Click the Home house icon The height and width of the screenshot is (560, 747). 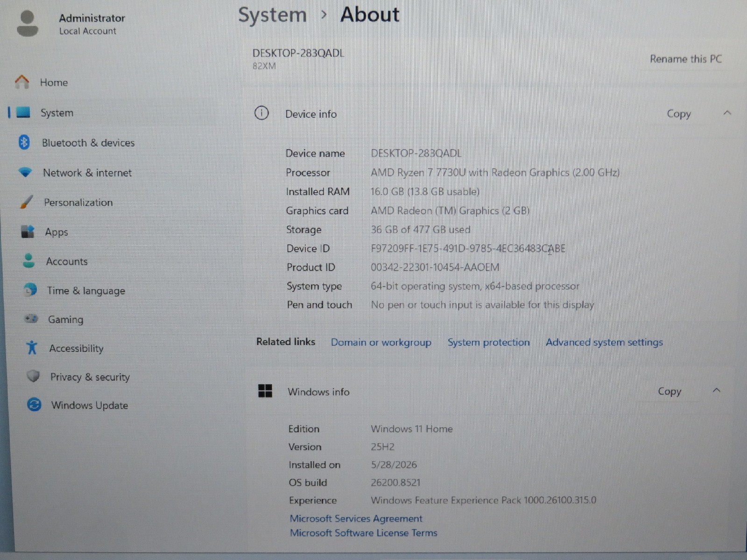pyautogui.click(x=21, y=82)
